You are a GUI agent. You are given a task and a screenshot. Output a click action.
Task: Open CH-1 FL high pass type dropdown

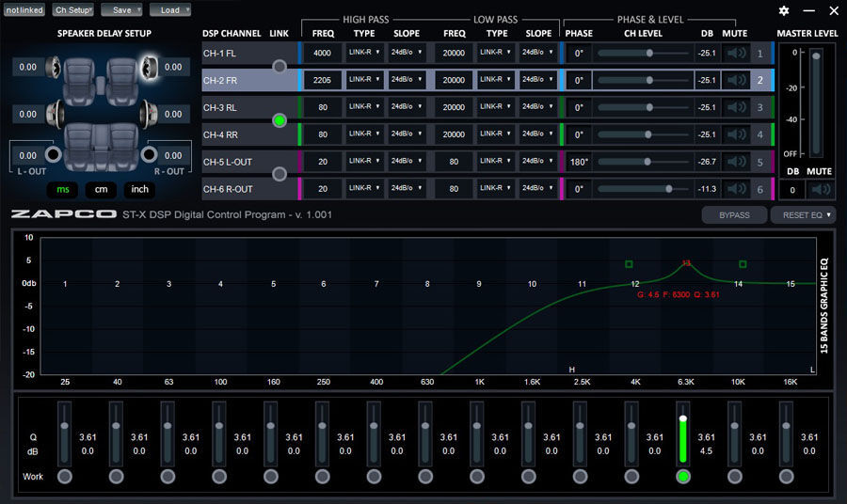tap(364, 54)
